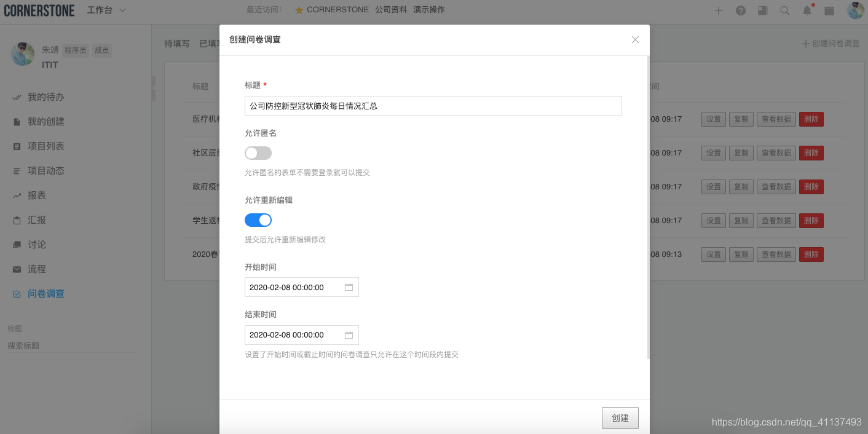Close the 创建问卷调查 dialog
868x434 pixels.
click(x=635, y=39)
